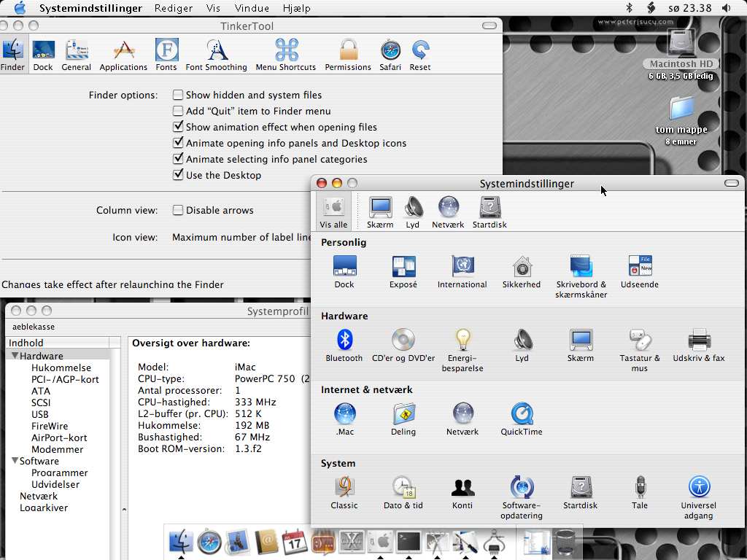The height and width of the screenshot is (560, 747).
Task: Open Safari from the Dock
Action: click(x=209, y=542)
